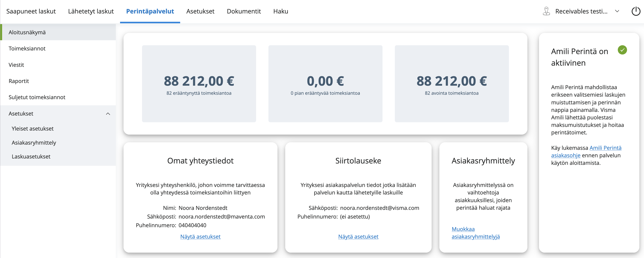The image size is (644, 258).
Task: Collapse the Asetukset sidebar section
Action: pyautogui.click(x=108, y=114)
